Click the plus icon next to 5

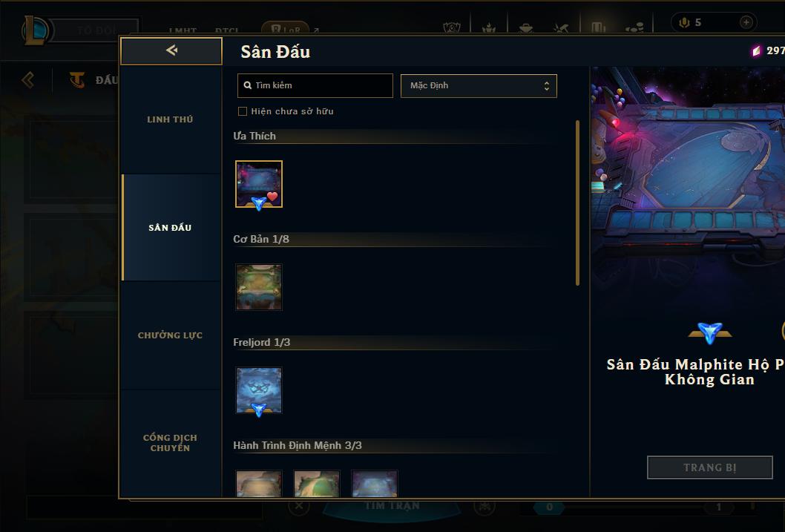[746, 22]
